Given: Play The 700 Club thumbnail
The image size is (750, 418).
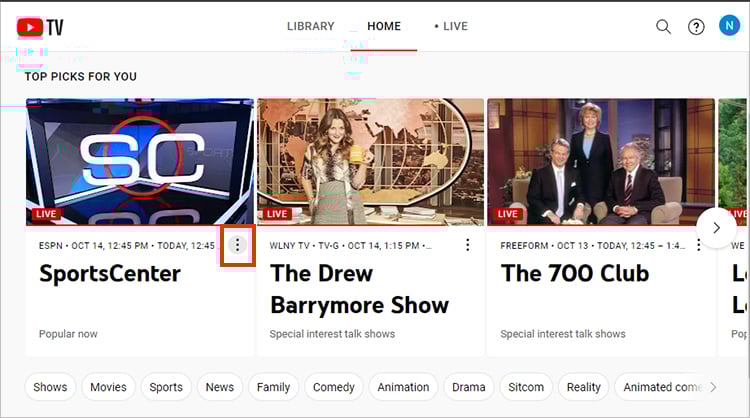Looking at the screenshot, I should pos(601,162).
